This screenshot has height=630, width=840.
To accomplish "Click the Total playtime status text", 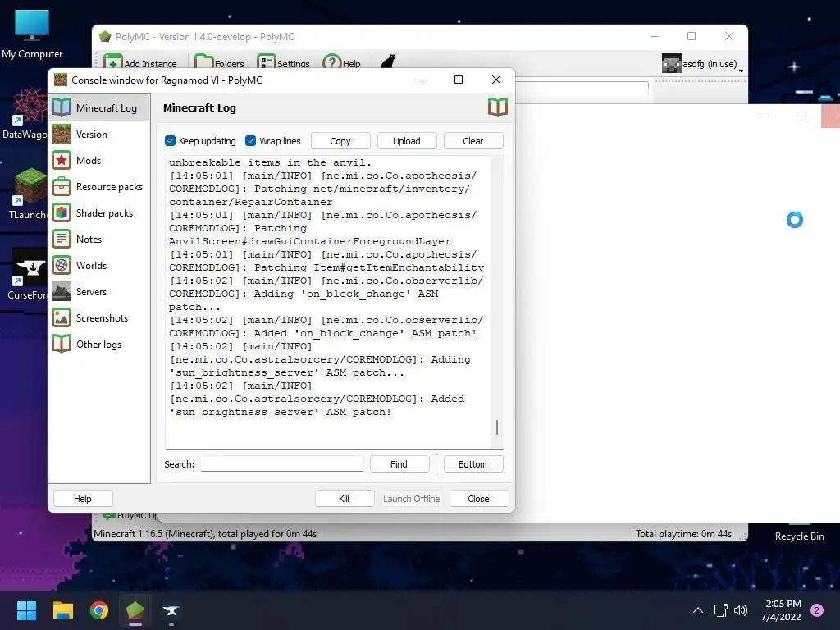I will 683,533.
